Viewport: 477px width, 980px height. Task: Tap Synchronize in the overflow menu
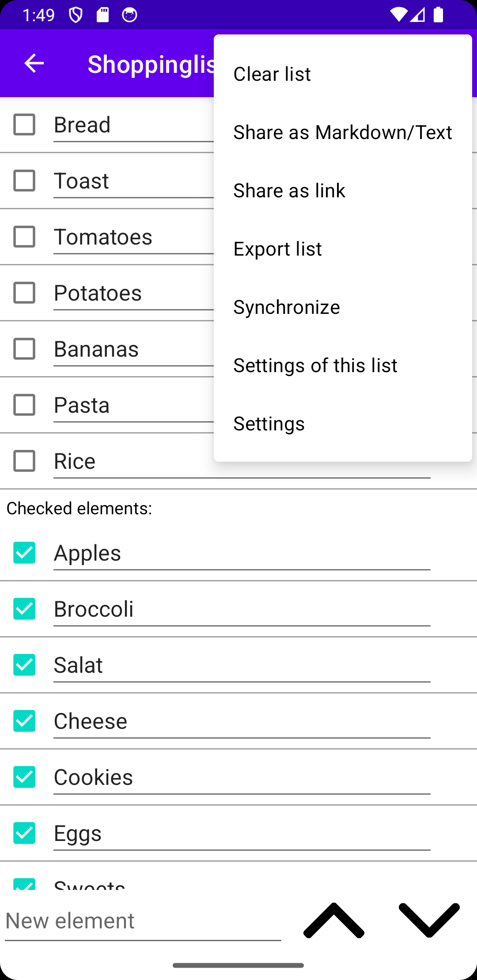coord(343,307)
